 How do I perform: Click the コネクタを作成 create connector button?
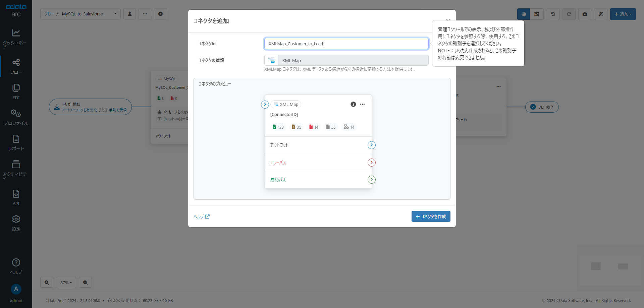431,217
